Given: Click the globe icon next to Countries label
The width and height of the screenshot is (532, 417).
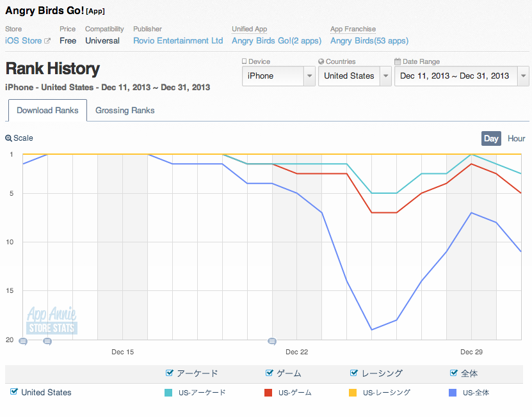Looking at the screenshot, I should point(321,61).
